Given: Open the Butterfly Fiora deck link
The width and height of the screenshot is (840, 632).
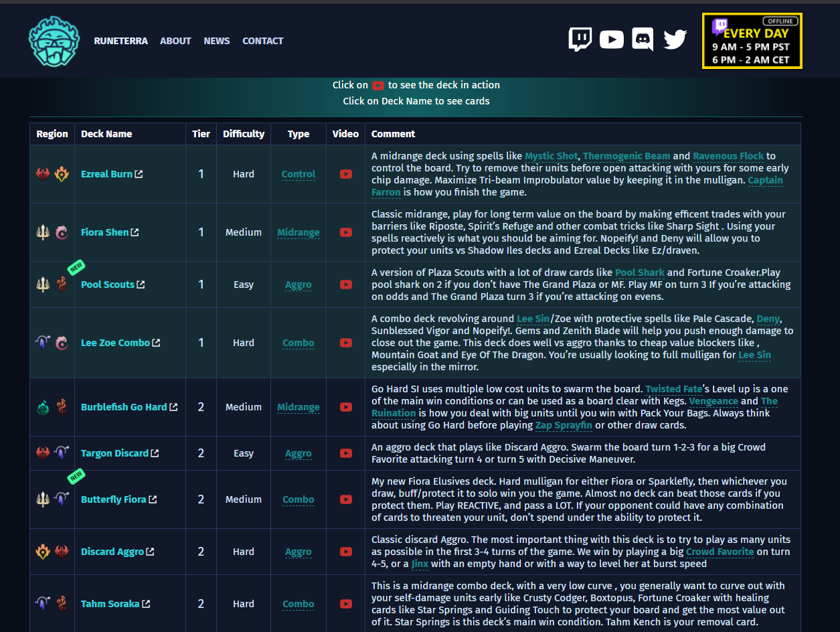Looking at the screenshot, I should [x=114, y=499].
